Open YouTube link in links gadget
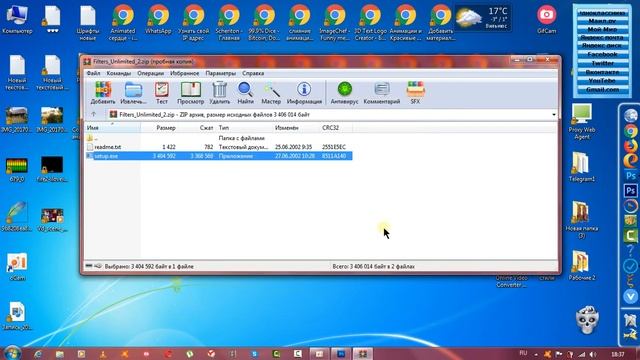 [x=602, y=80]
